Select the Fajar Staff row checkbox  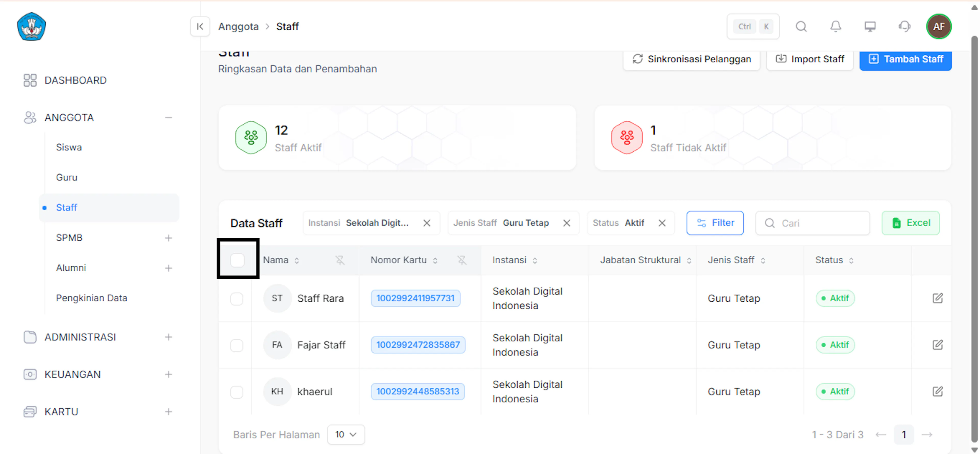237,345
